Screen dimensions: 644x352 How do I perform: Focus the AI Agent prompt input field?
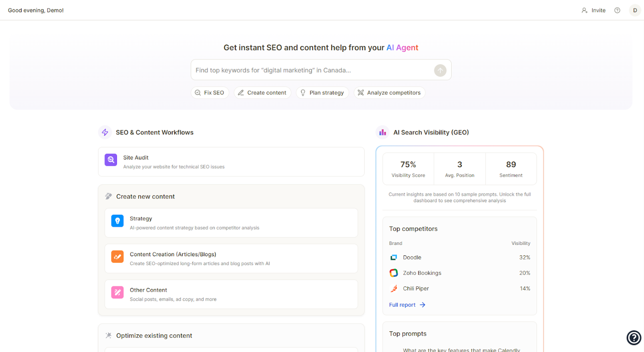(x=321, y=70)
